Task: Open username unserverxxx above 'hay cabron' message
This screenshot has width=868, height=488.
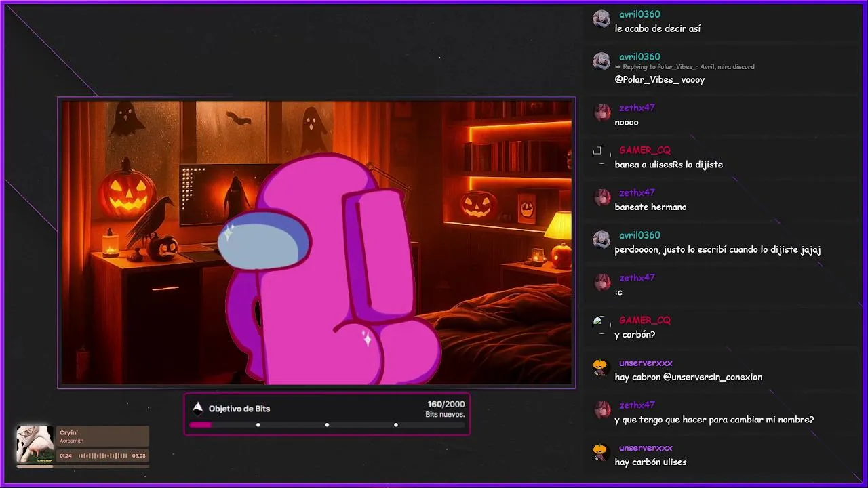Action: point(646,363)
